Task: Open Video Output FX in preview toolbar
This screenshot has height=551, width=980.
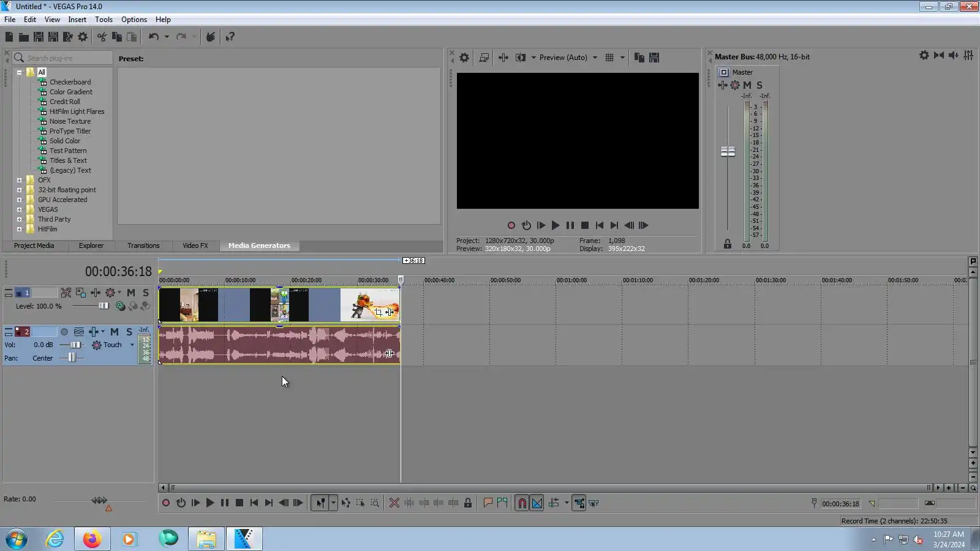Action: (503, 58)
